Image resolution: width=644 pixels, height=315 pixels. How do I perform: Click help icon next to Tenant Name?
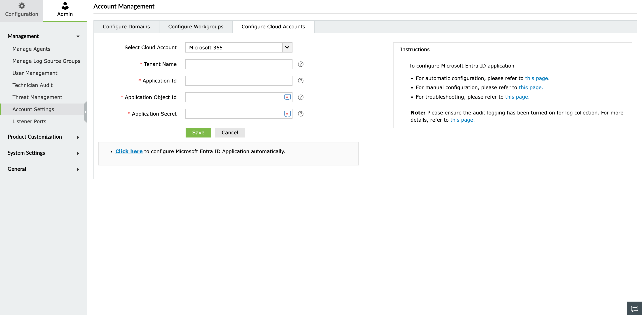pyautogui.click(x=301, y=64)
